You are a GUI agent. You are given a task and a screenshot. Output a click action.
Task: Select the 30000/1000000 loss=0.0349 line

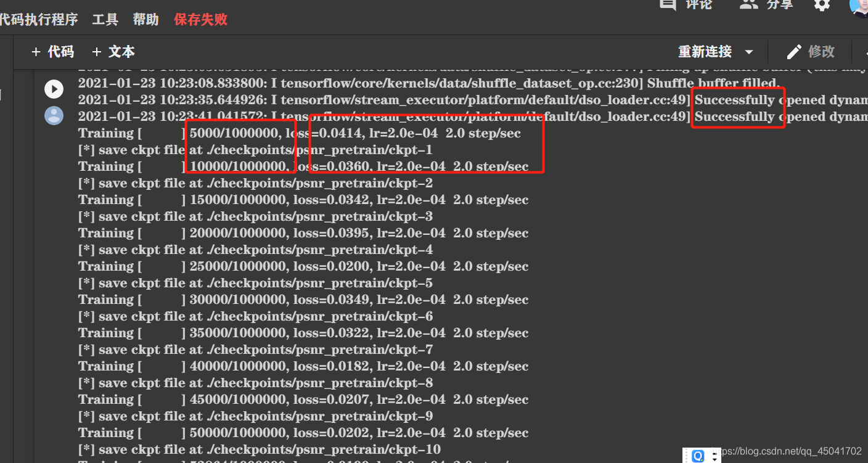(303, 300)
